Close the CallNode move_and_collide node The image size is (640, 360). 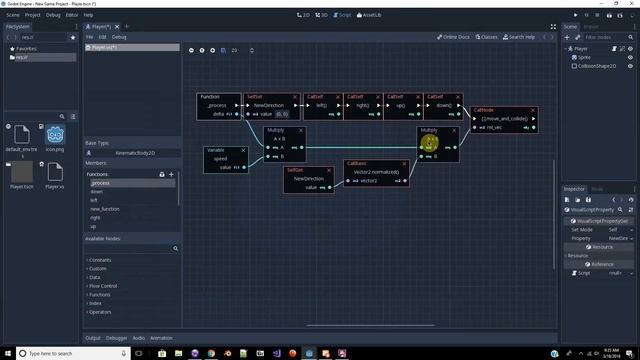tap(533, 111)
